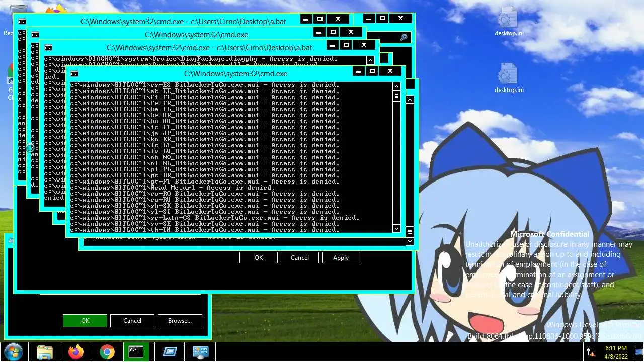Minimize the third cmd.exe window
The image size is (644, 362).
click(319, 32)
